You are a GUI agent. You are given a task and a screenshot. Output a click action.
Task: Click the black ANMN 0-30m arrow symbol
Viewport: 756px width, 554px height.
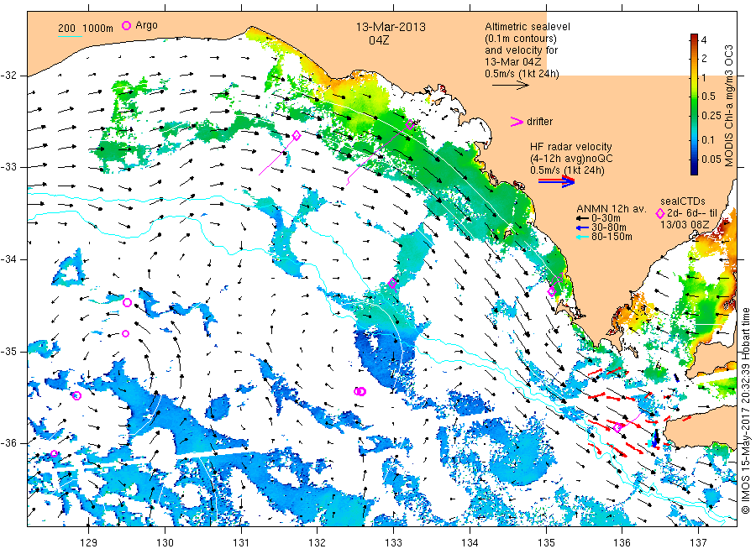pos(582,218)
